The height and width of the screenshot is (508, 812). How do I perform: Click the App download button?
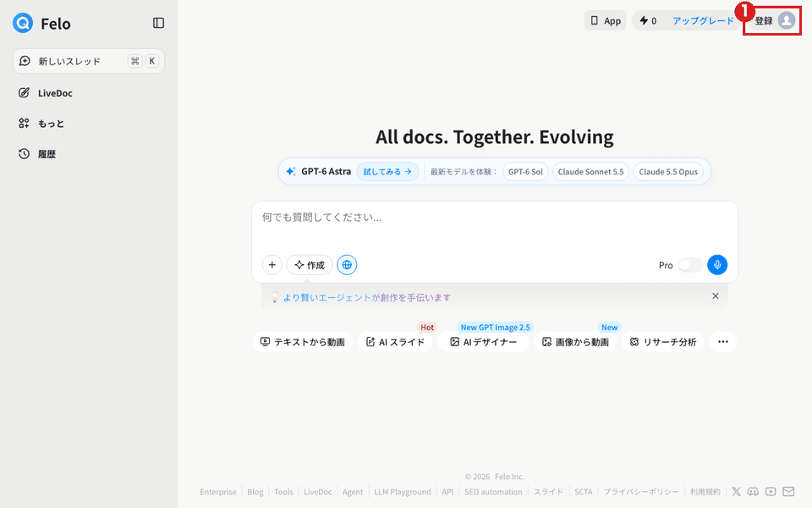pyautogui.click(x=606, y=20)
